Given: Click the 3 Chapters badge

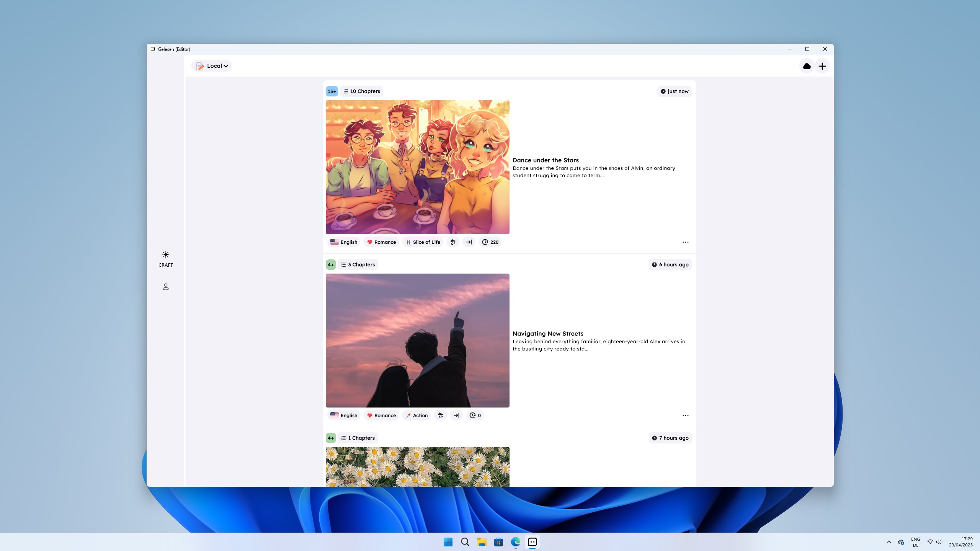Looking at the screenshot, I should pyautogui.click(x=358, y=265).
